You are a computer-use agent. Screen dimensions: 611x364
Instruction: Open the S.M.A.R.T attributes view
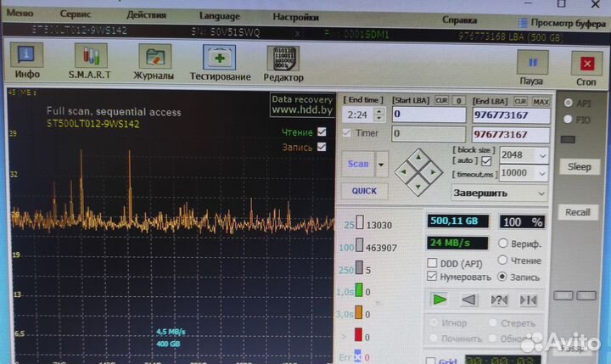point(91,62)
